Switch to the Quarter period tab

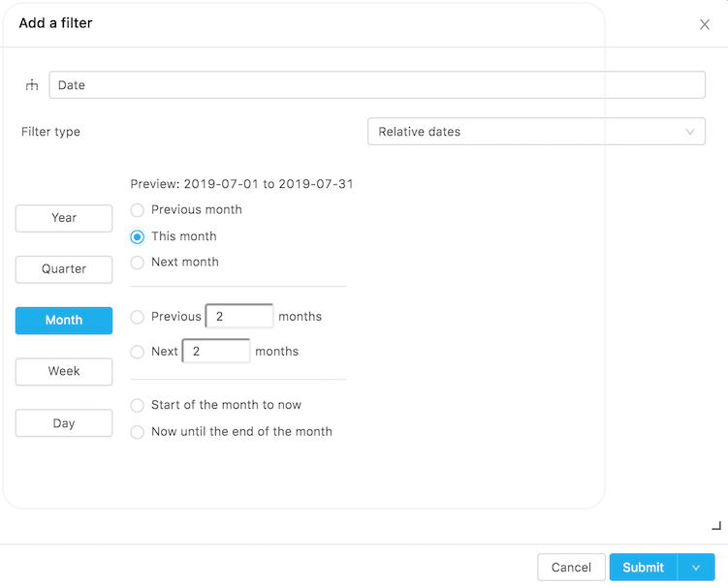click(x=64, y=269)
